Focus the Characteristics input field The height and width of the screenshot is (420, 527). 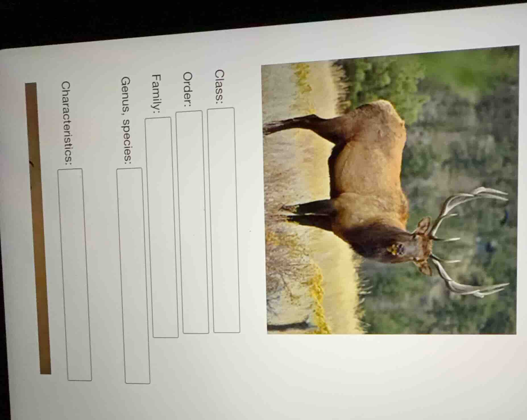pos(74,275)
